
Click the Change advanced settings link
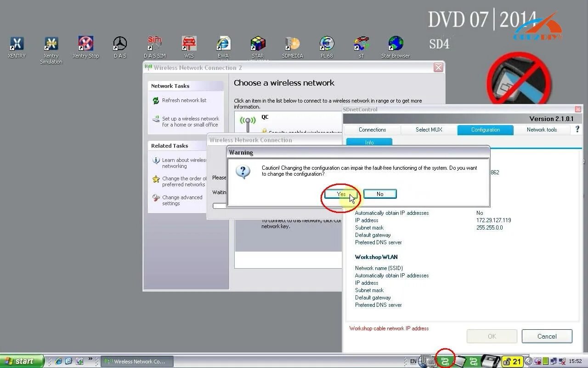pyautogui.click(x=182, y=200)
